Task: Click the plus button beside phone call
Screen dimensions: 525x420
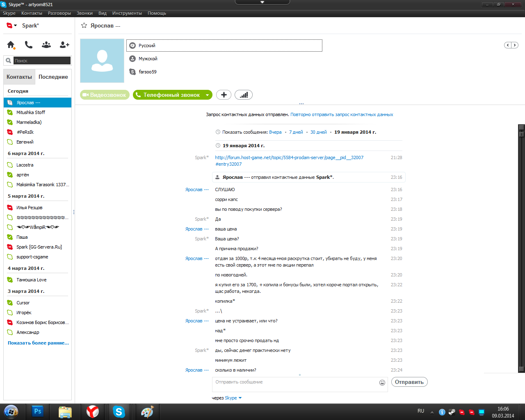Action: tap(224, 95)
